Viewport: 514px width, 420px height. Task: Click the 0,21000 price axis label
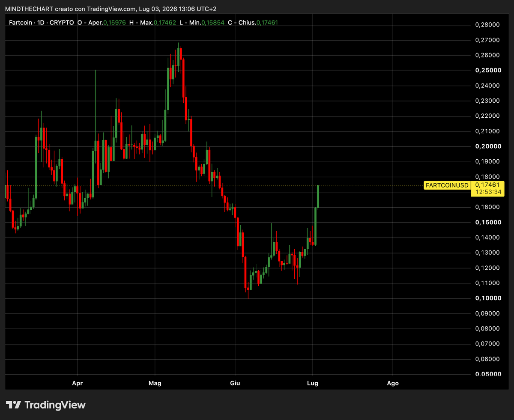click(487, 131)
